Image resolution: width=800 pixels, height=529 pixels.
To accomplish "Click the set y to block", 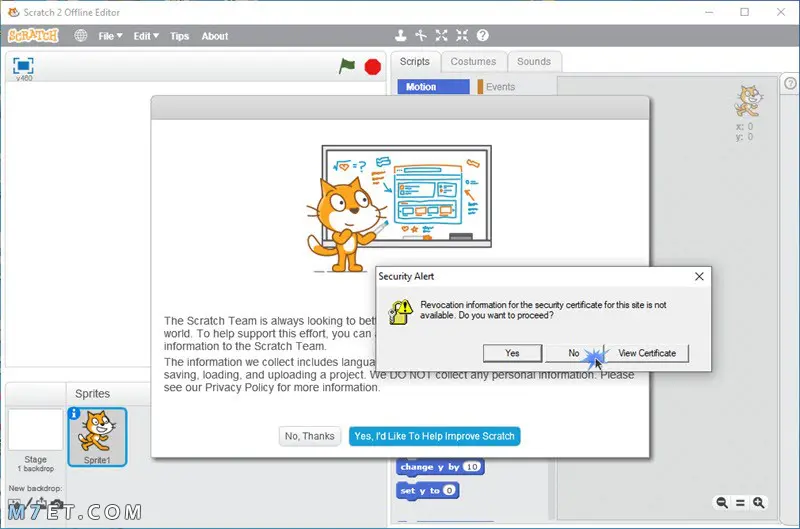I will click(427, 491).
